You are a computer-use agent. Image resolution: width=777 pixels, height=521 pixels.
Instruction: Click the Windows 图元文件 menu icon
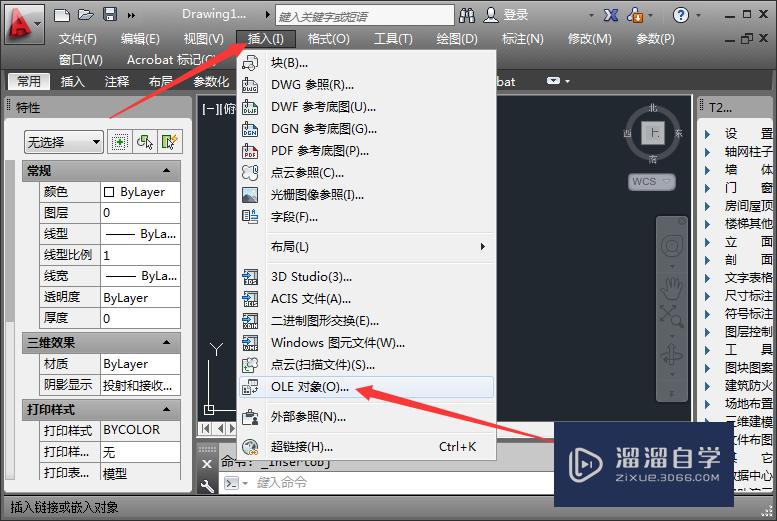point(250,343)
